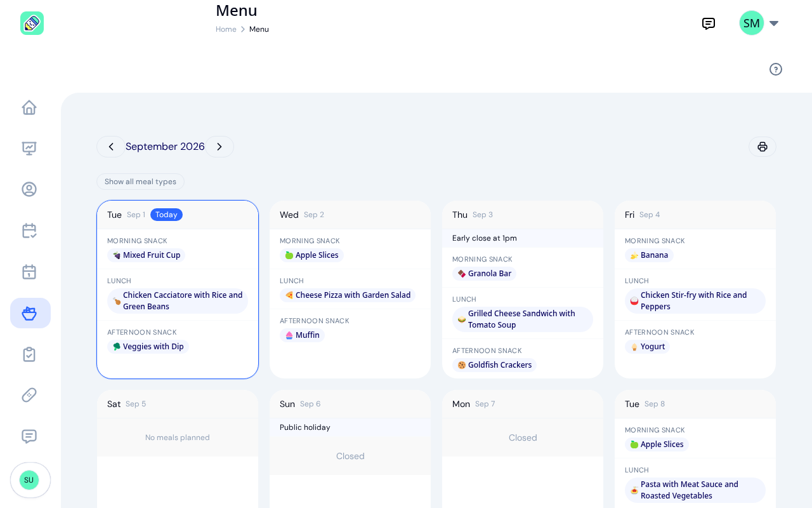This screenshot has height=508, width=812.
Task: Open the calendar date sidebar icon
Action: pos(29,272)
